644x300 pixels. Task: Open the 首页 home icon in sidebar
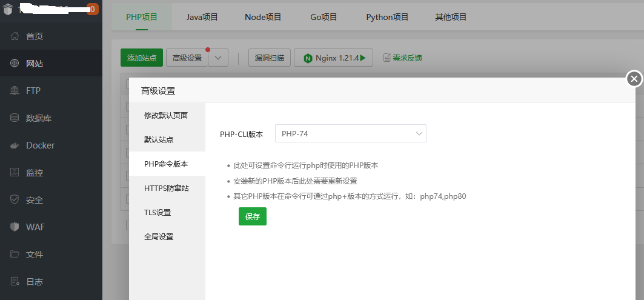15,36
